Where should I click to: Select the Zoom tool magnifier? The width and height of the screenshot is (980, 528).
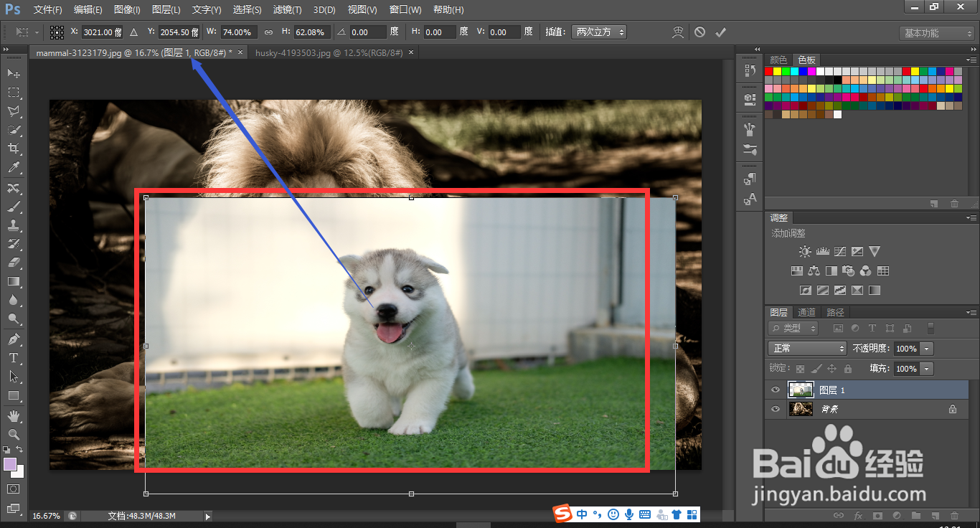click(x=14, y=435)
